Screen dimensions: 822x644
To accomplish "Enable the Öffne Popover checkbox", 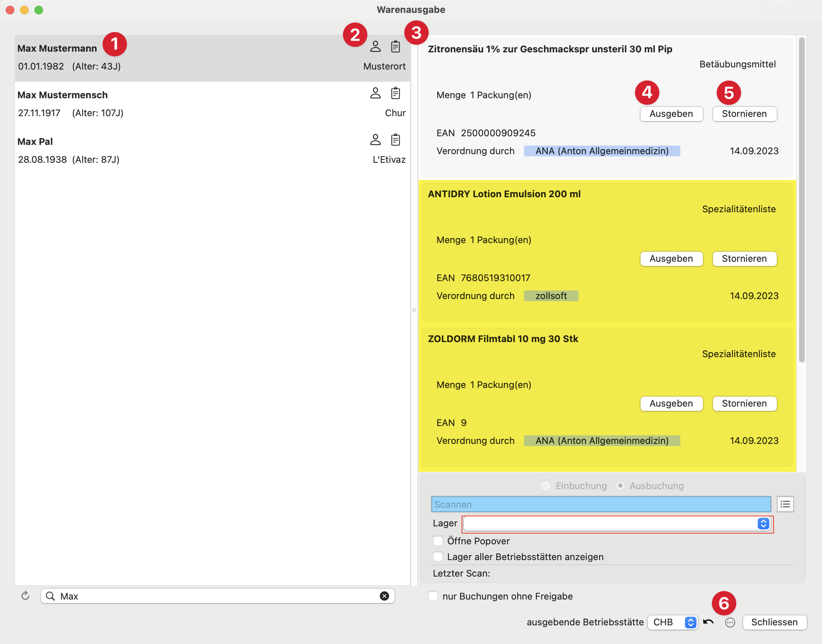I will (x=438, y=541).
